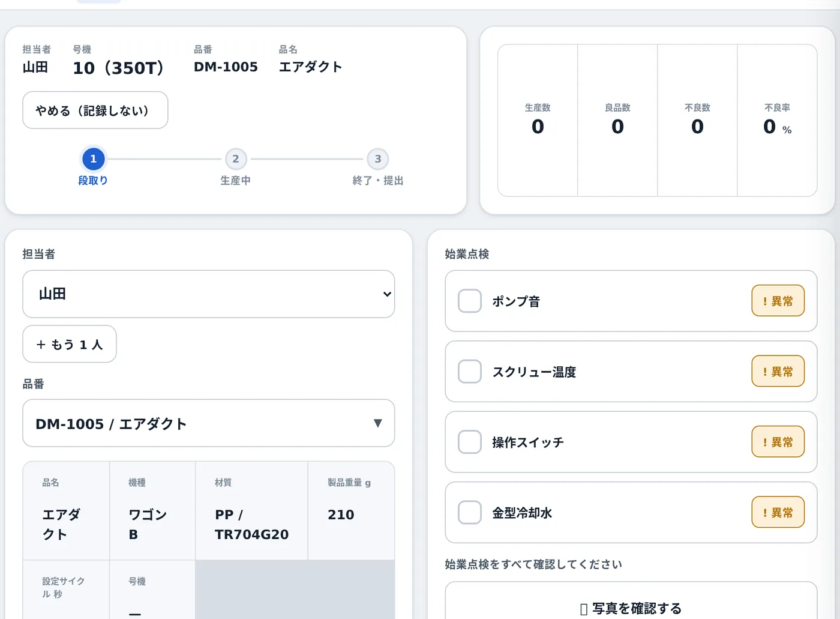Click the やめる（記録しない） button
840x619 pixels.
[95, 110]
